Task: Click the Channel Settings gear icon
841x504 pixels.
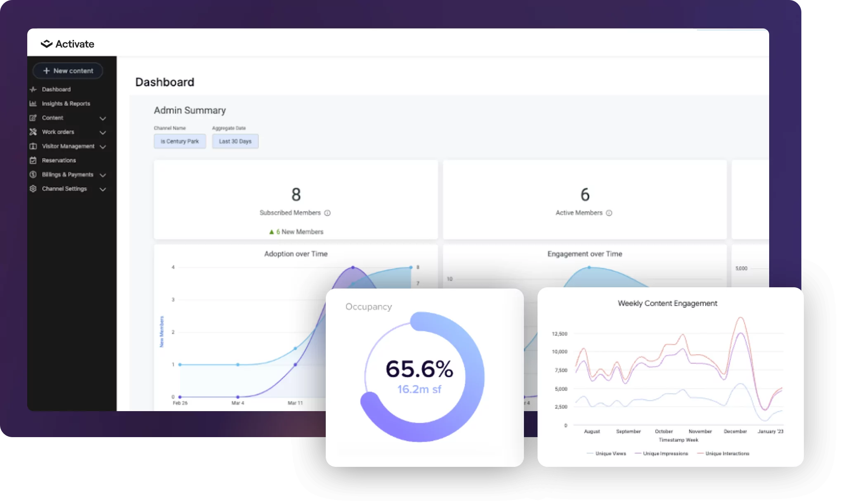Action: (x=33, y=189)
